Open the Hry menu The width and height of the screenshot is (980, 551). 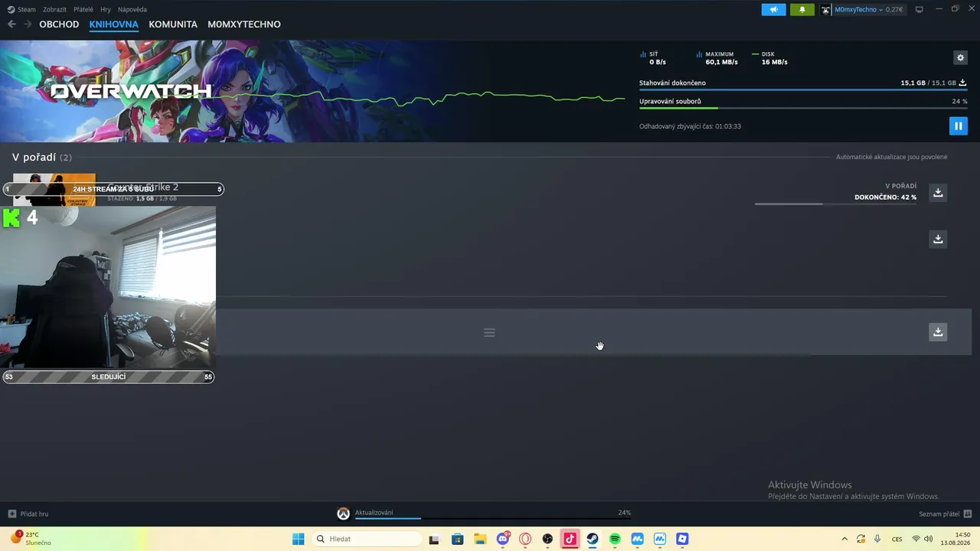[106, 9]
